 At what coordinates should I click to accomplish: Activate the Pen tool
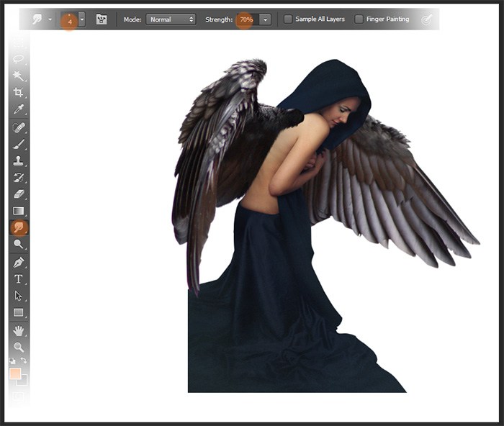(18, 262)
